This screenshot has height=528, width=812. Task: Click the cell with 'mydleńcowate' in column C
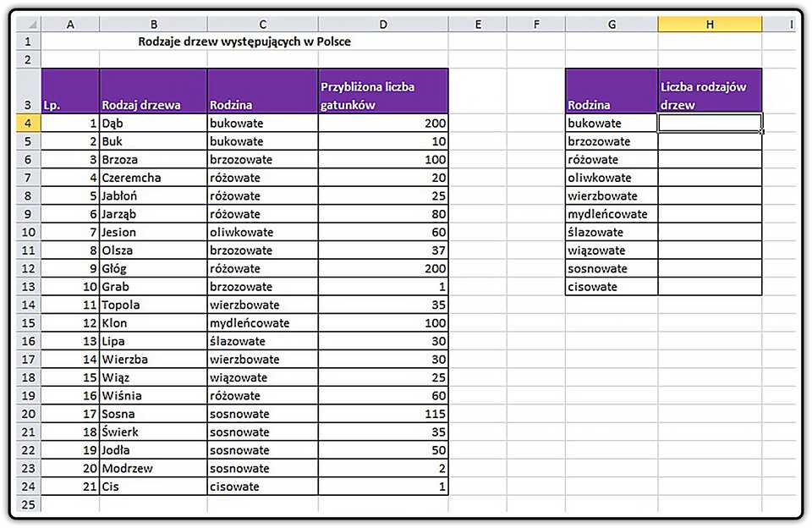point(262,323)
